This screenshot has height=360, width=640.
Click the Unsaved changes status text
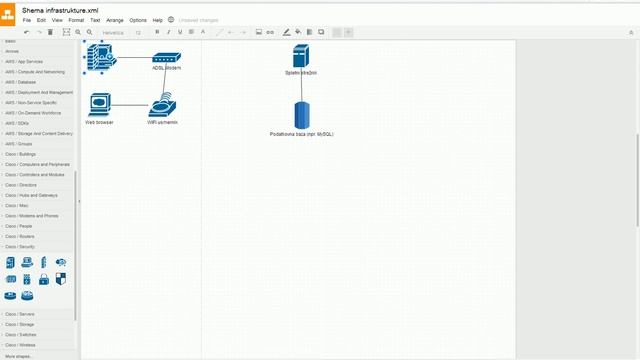(x=198, y=20)
